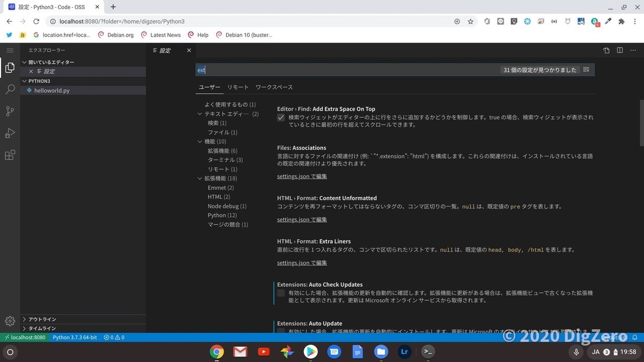The image size is (644, 362).
Task: Collapse 機能 (10) settings group
Action: coord(200,142)
